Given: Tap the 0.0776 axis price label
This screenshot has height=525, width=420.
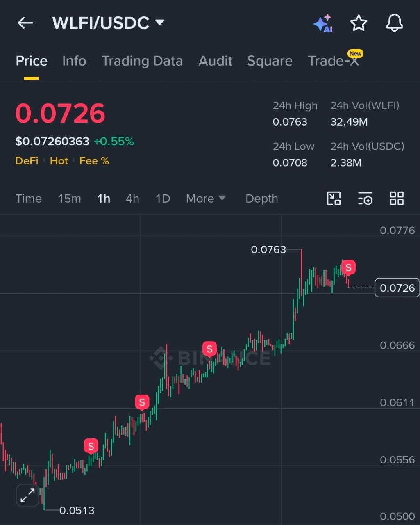Looking at the screenshot, I should [397, 231].
